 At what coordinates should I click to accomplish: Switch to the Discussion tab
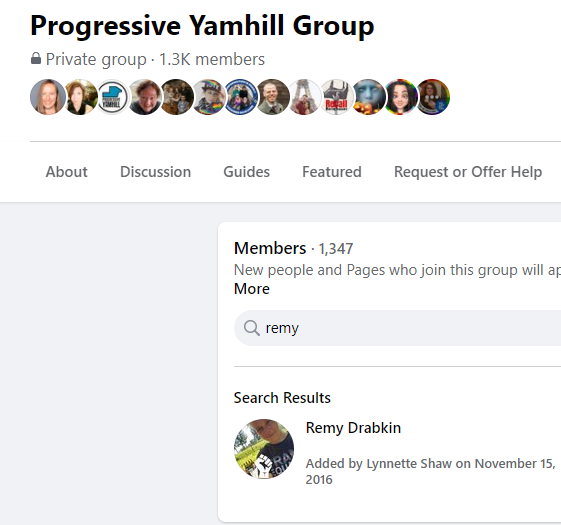click(x=155, y=172)
